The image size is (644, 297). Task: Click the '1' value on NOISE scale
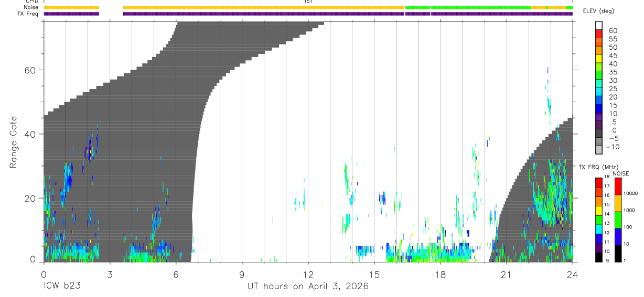[625, 260]
